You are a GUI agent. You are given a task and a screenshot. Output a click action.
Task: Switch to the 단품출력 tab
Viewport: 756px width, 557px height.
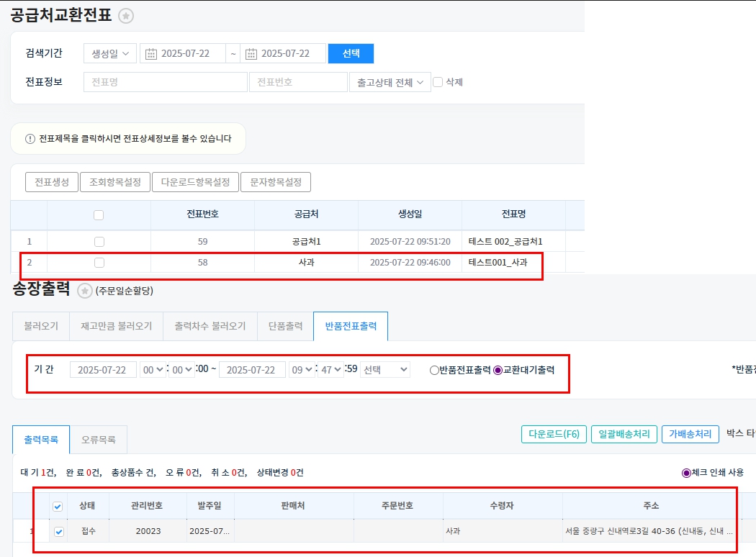tap(284, 326)
